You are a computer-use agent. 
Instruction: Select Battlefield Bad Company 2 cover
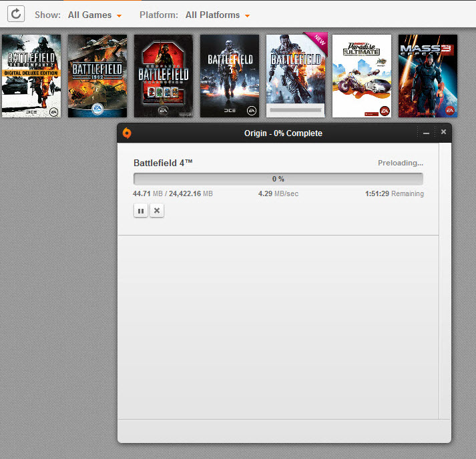(31, 76)
